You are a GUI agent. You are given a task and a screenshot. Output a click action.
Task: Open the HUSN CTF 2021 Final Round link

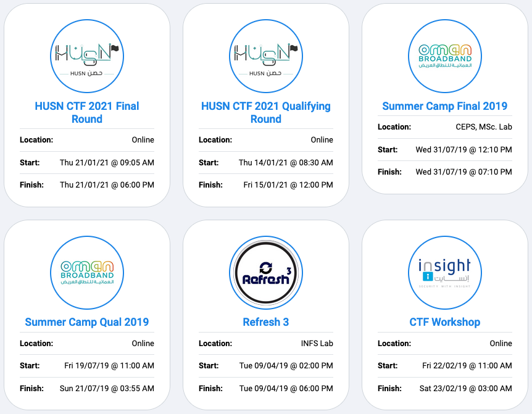tap(87, 112)
